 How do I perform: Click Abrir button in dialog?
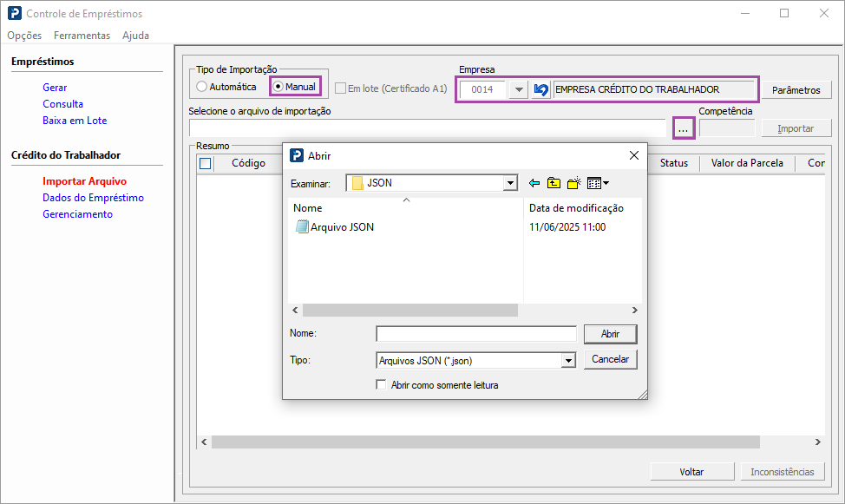pos(610,334)
